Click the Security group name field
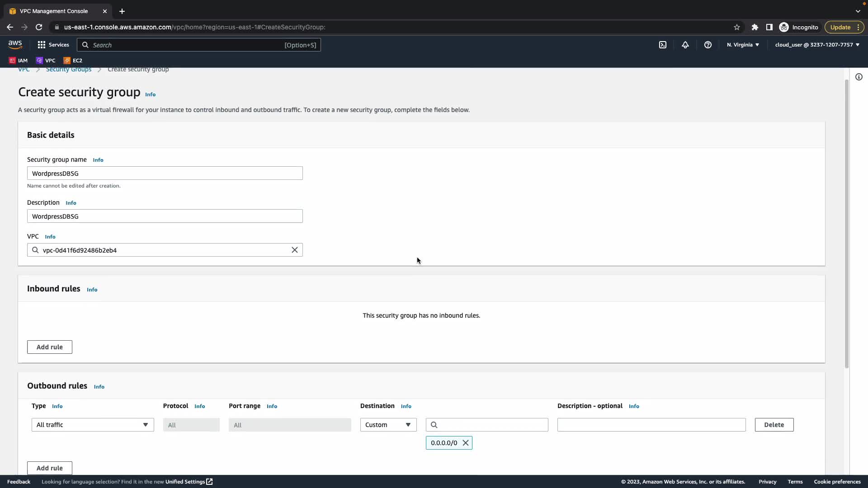The image size is (868, 488). point(165,174)
